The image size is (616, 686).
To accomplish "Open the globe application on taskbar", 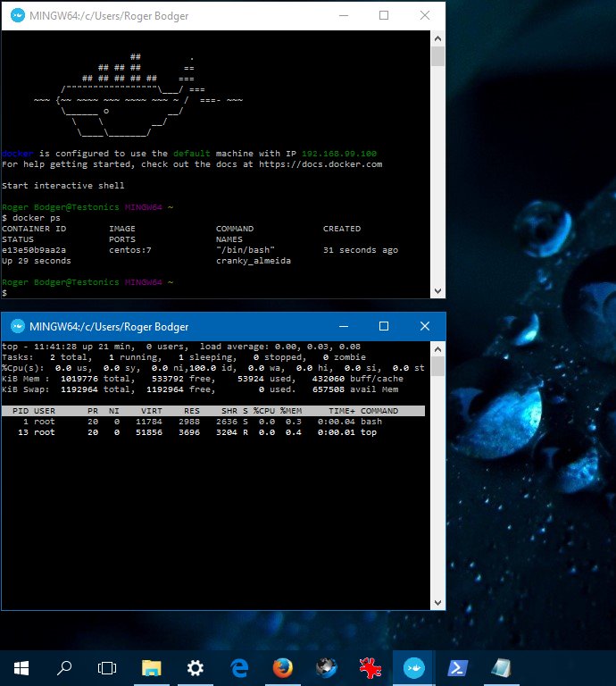I will click(326, 668).
